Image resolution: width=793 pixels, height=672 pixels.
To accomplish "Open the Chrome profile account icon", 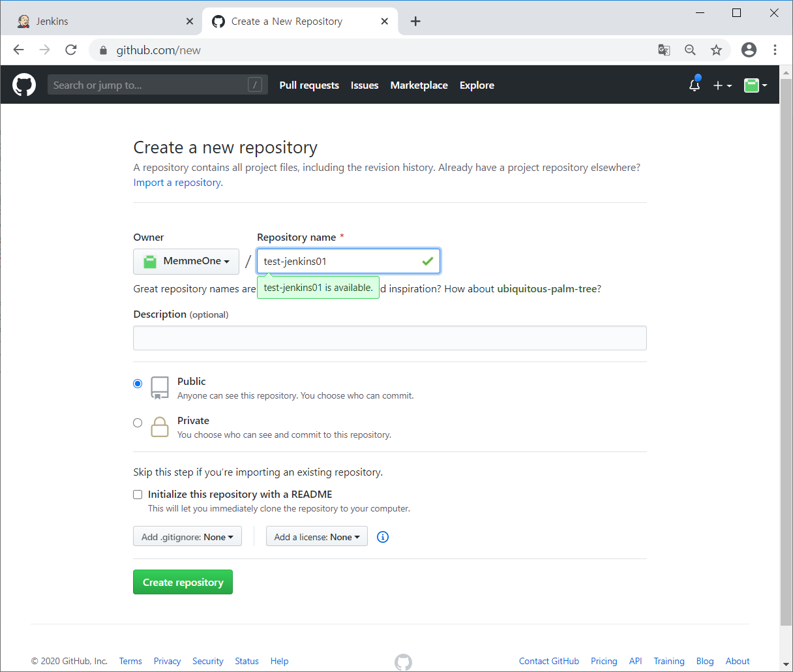I will [x=749, y=50].
